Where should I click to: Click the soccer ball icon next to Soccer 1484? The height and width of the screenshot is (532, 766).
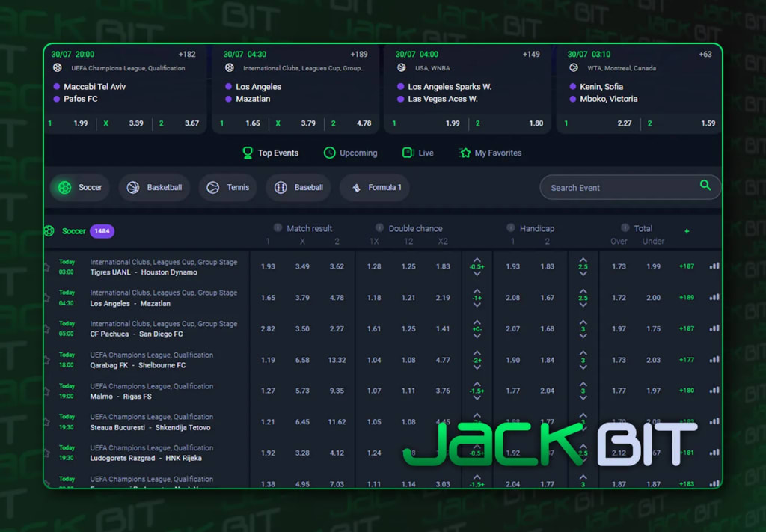pyautogui.click(x=49, y=231)
